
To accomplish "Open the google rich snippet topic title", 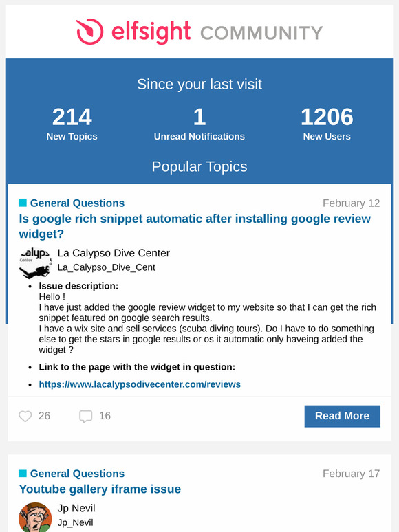I will point(195,226).
